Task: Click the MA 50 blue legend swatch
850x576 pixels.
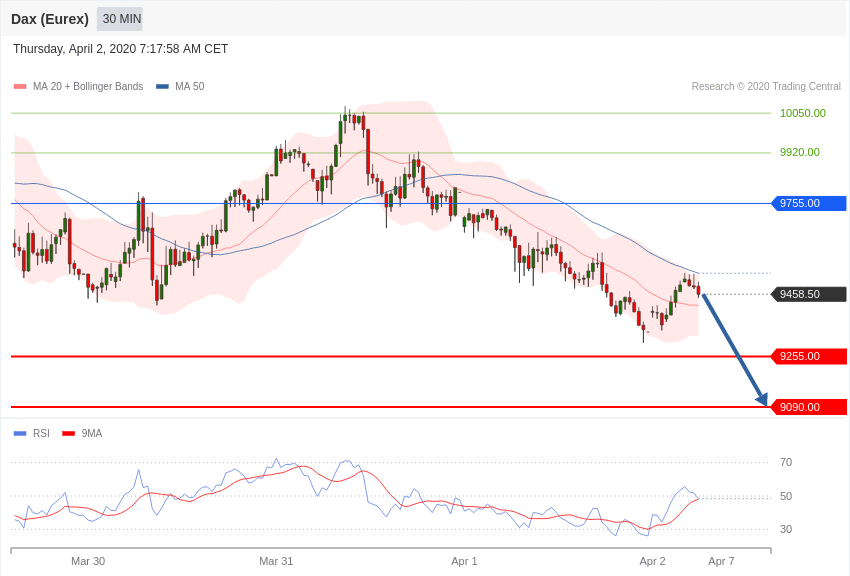Action: click(162, 86)
